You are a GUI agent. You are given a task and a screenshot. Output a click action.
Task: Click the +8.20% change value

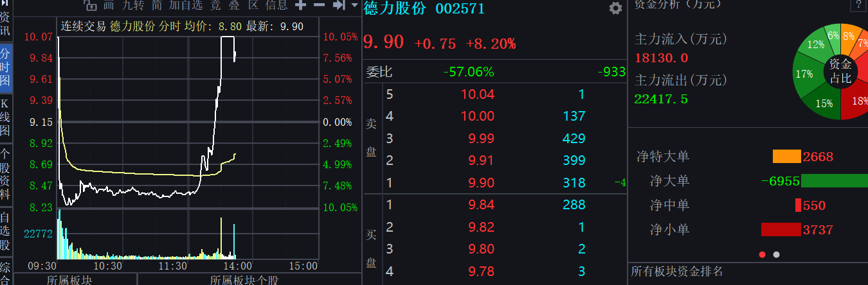click(x=491, y=44)
